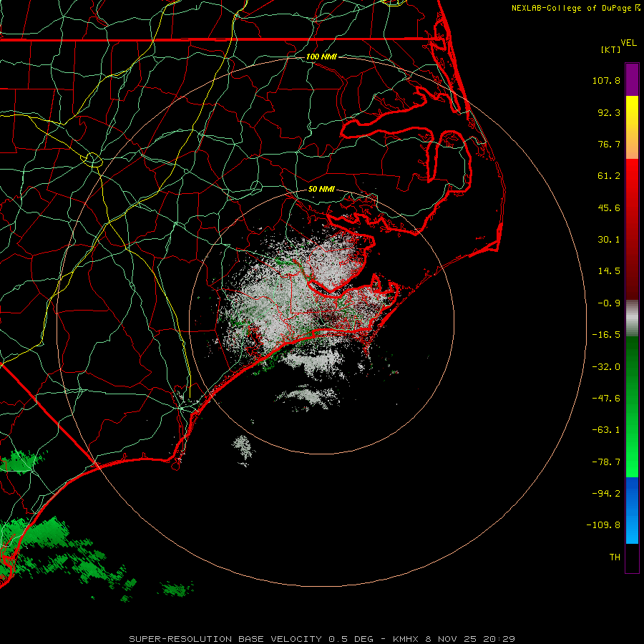Click the -0.9 legend value
The image size is (644, 644).
click(609, 303)
